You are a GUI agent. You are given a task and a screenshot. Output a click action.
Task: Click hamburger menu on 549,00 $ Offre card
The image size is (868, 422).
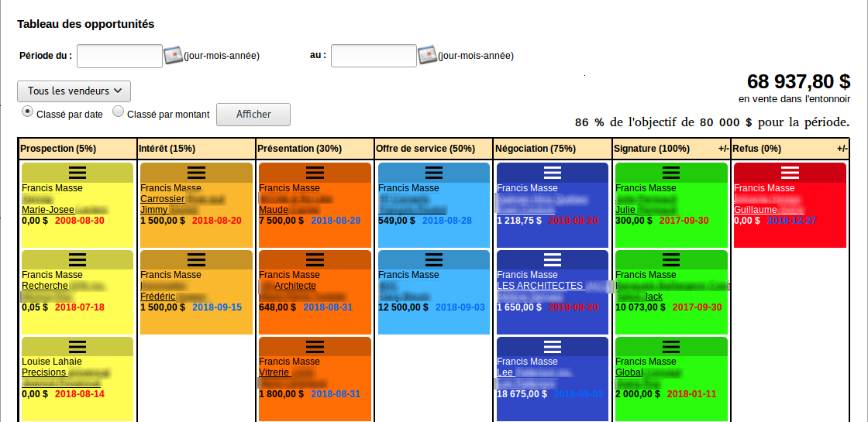point(433,173)
